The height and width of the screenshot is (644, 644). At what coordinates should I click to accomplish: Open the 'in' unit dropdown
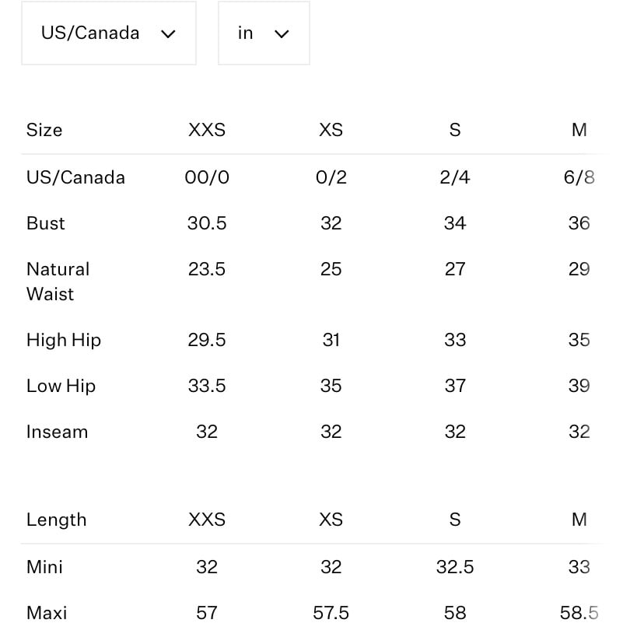tap(264, 33)
